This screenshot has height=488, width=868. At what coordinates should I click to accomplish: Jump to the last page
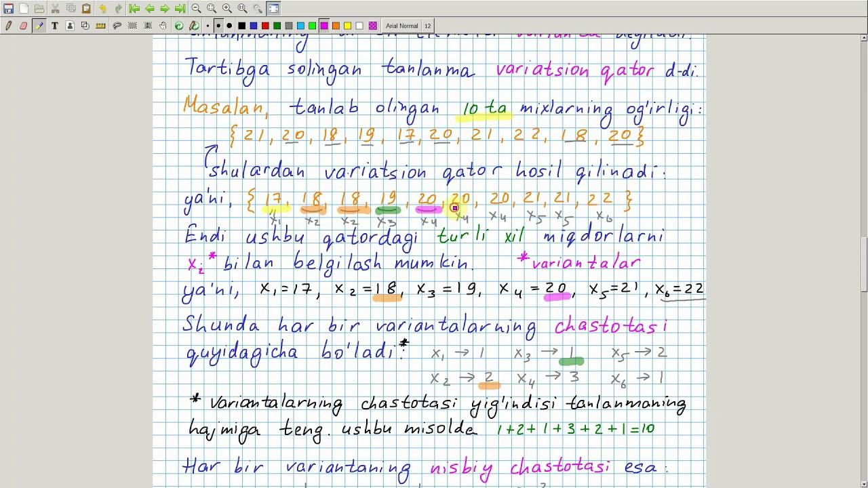180,9
